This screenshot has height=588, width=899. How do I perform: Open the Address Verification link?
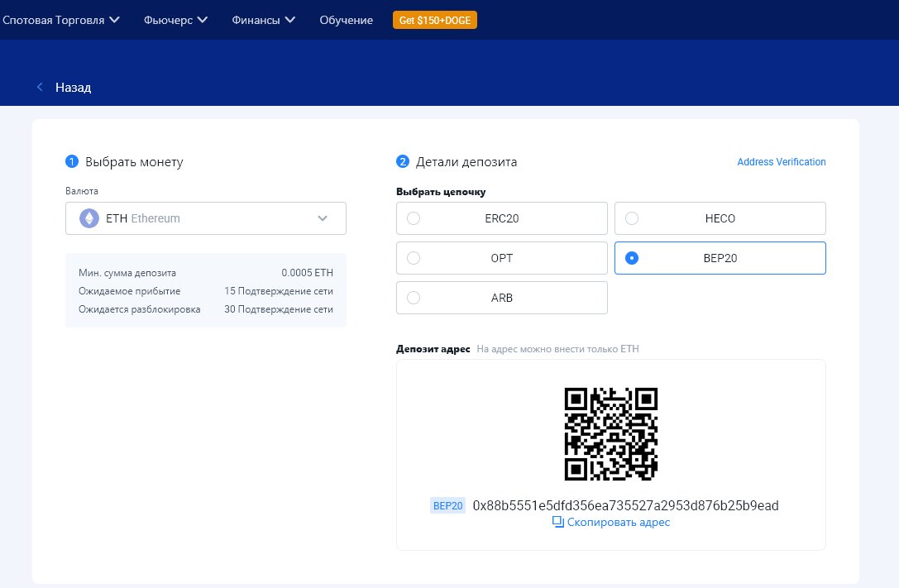tap(782, 161)
